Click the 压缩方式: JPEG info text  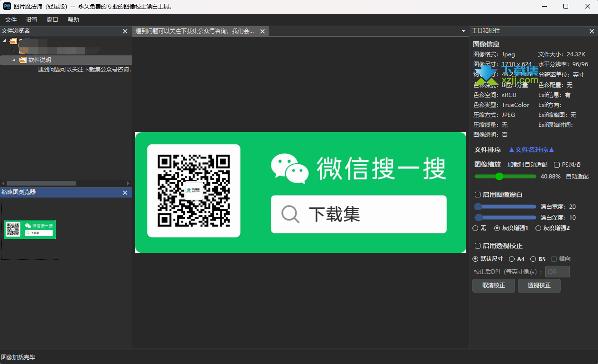pyautogui.click(x=494, y=115)
